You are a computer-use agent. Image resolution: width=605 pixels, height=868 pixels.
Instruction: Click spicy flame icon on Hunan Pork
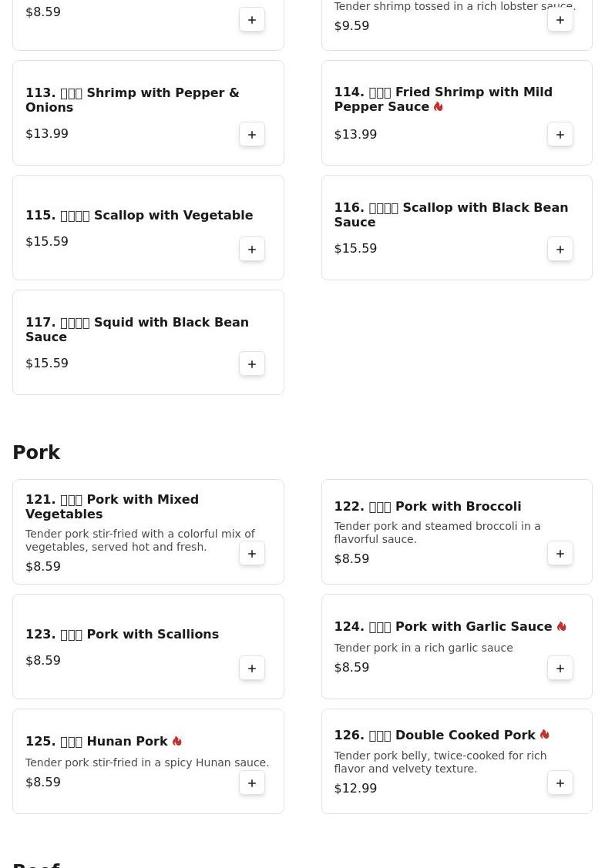coord(176,741)
